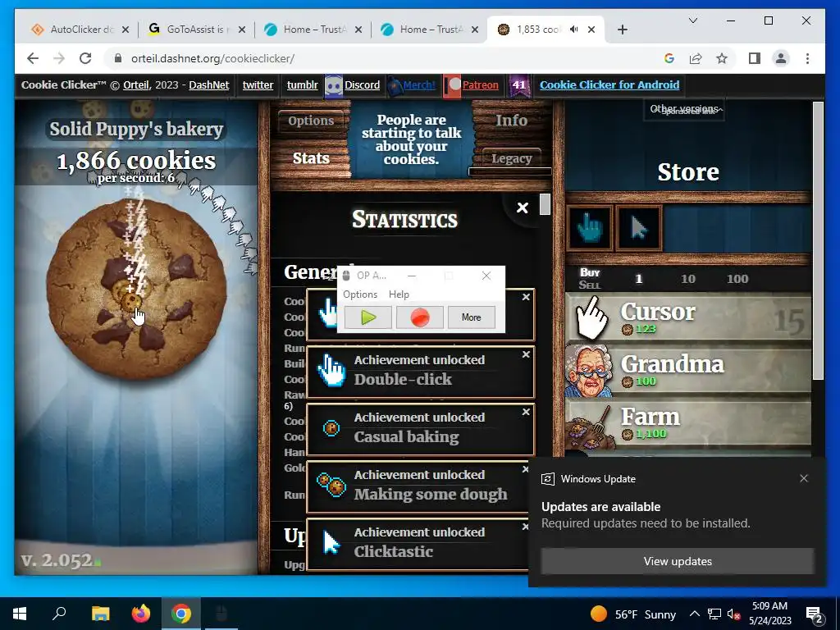Bookmark this page with star icon
Image resolution: width=840 pixels, height=630 pixels.
722,58
